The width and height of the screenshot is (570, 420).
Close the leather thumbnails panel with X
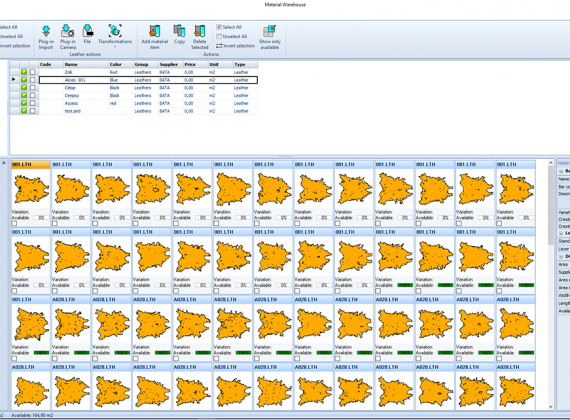click(x=4, y=163)
